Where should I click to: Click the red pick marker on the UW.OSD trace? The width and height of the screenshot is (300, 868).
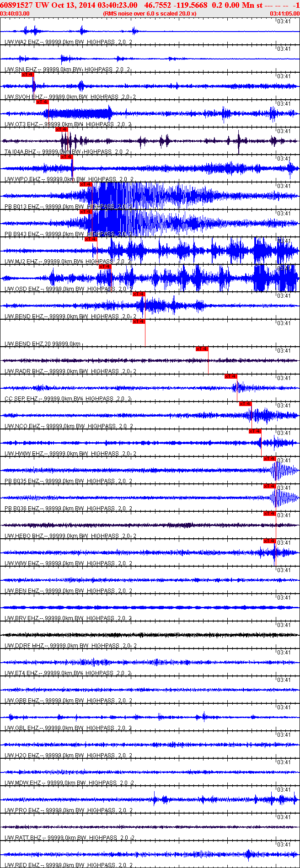(105, 267)
